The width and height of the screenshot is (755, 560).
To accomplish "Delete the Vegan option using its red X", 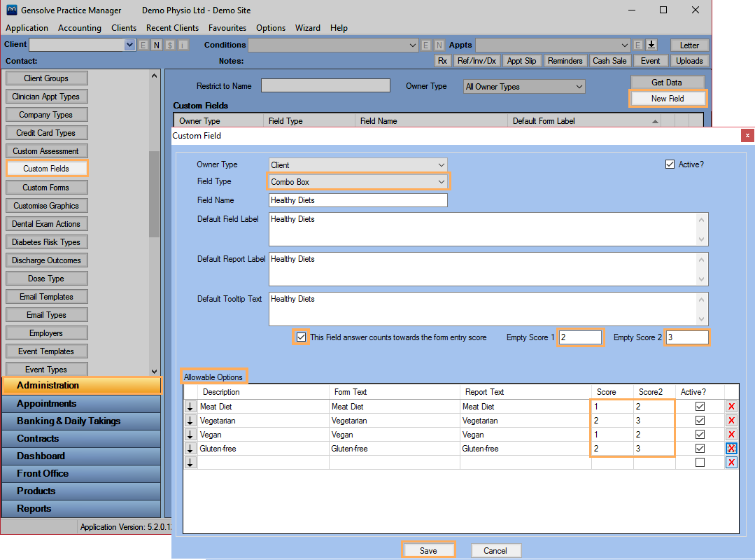I will [x=732, y=435].
